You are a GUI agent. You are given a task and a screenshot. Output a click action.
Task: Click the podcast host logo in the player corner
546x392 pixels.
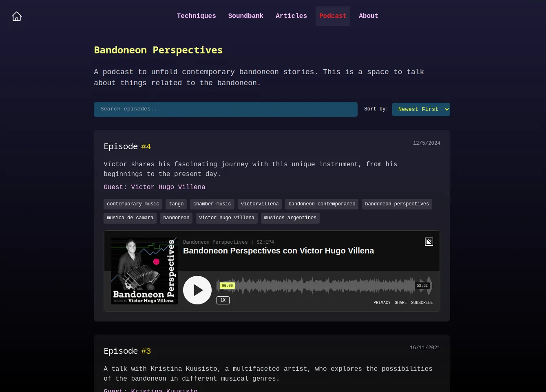pos(429,242)
